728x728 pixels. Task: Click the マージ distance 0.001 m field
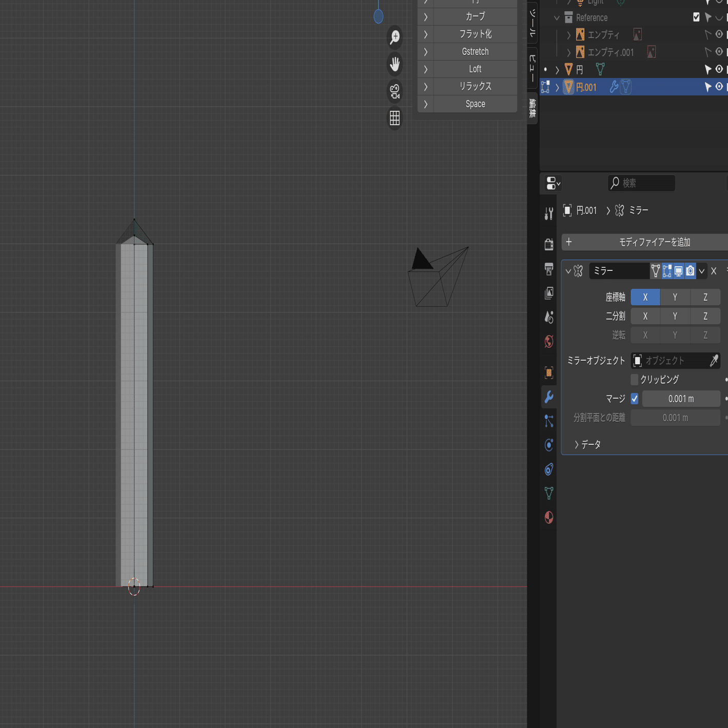681,399
